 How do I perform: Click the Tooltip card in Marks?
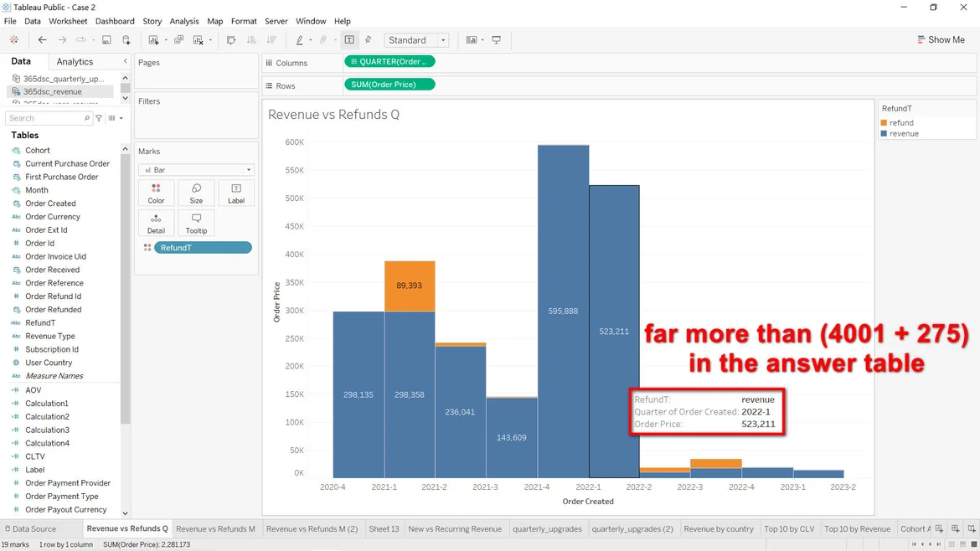196,224
